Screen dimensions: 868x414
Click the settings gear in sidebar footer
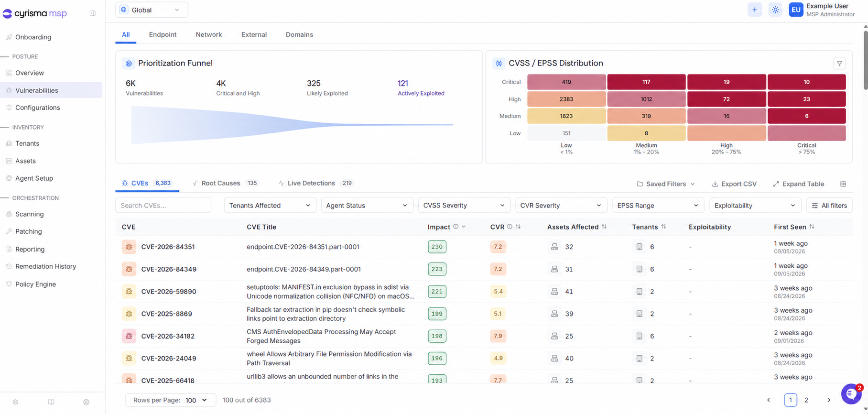pyautogui.click(x=15, y=402)
